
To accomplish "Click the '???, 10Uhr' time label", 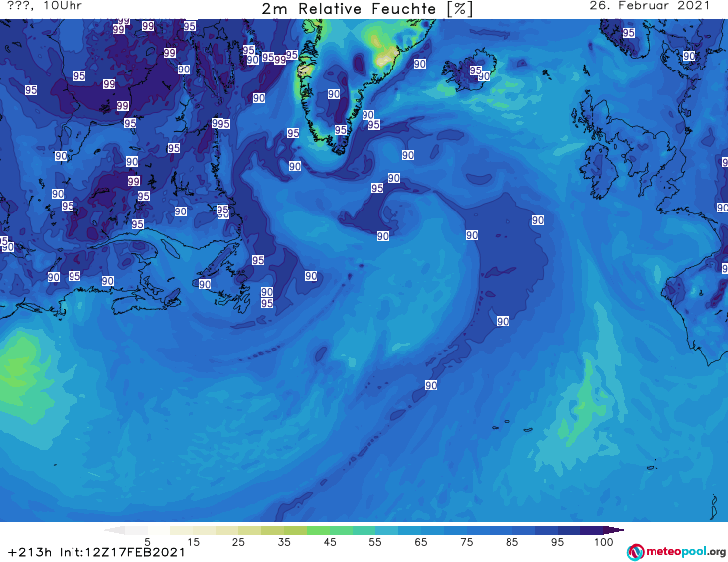I will click(x=45, y=6).
